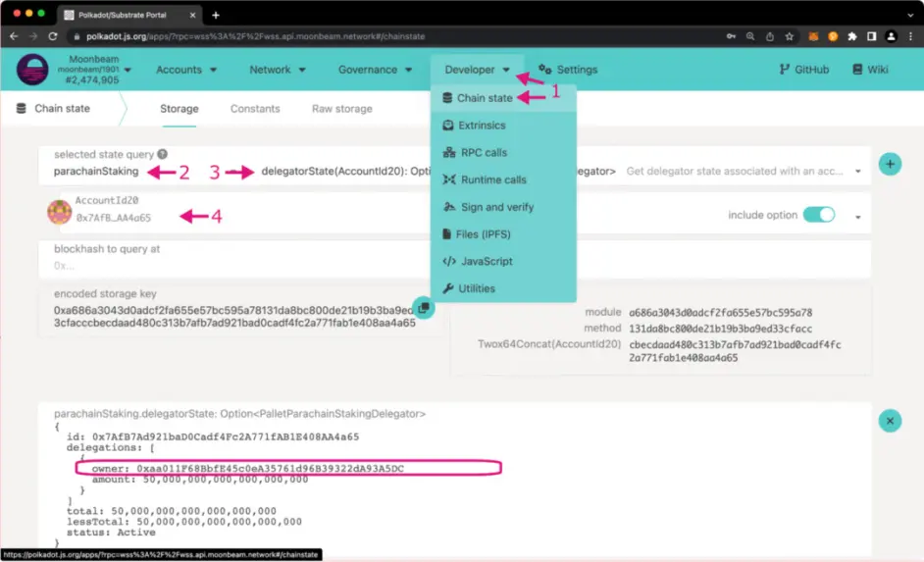Viewport: 924px width, 562px height.
Task: Switch to the Raw storage tab
Action: click(x=341, y=109)
